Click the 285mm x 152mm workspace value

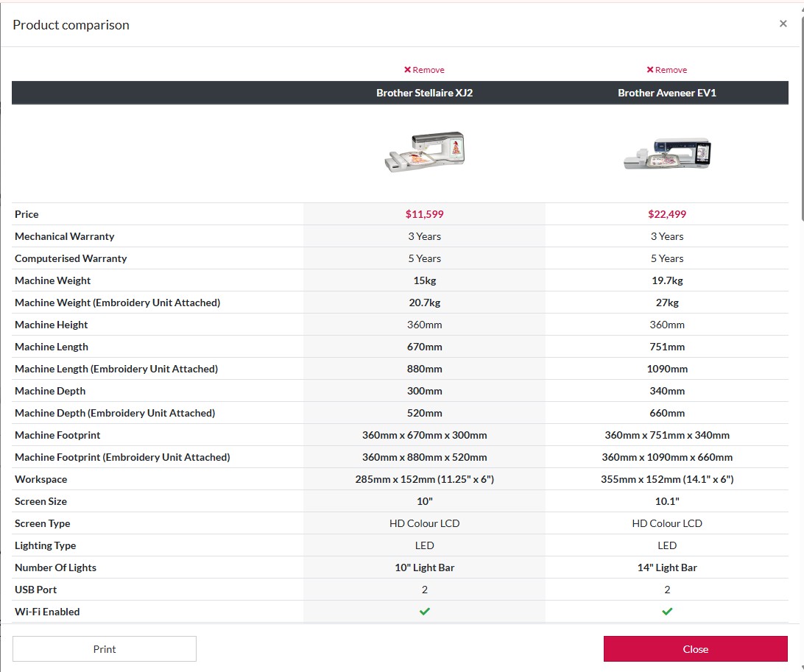pyautogui.click(x=425, y=479)
